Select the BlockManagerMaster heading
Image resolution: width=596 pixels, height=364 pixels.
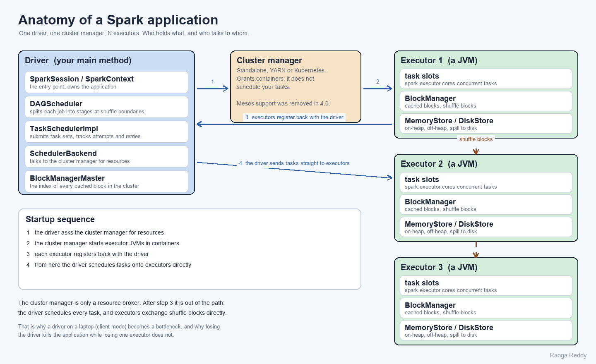click(x=67, y=178)
